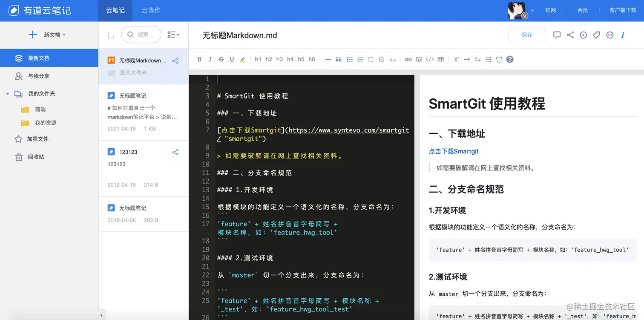The width and height of the screenshot is (644, 320).
Task: Apply italic formatting
Action: [210, 59]
